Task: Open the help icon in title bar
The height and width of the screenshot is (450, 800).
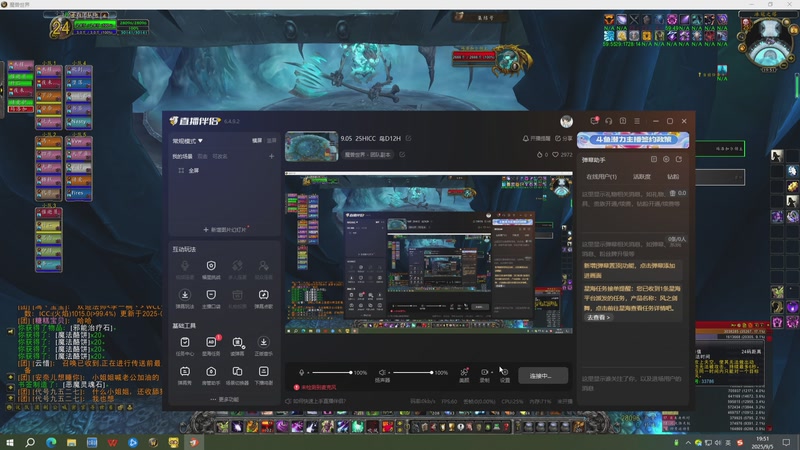Action: point(622,121)
